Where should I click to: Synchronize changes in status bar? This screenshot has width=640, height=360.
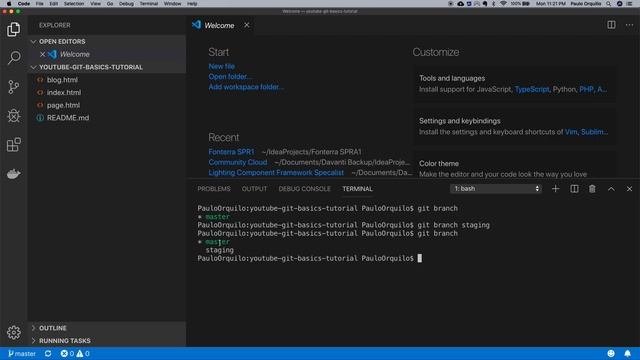48,353
